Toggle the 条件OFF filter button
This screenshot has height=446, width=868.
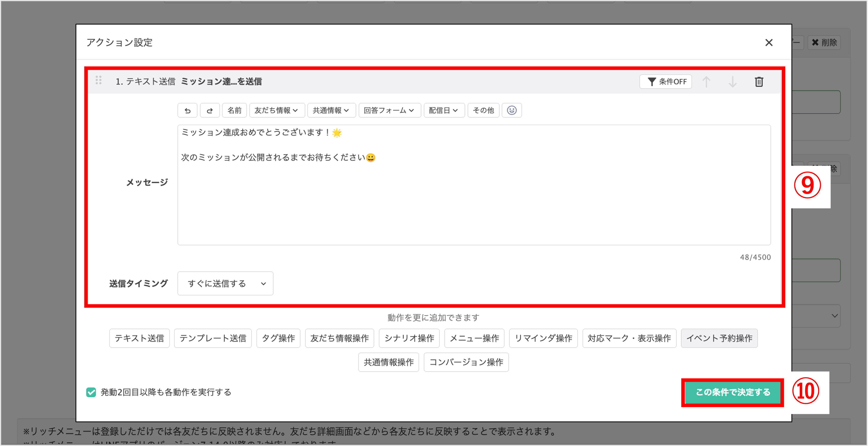[666, 82]
